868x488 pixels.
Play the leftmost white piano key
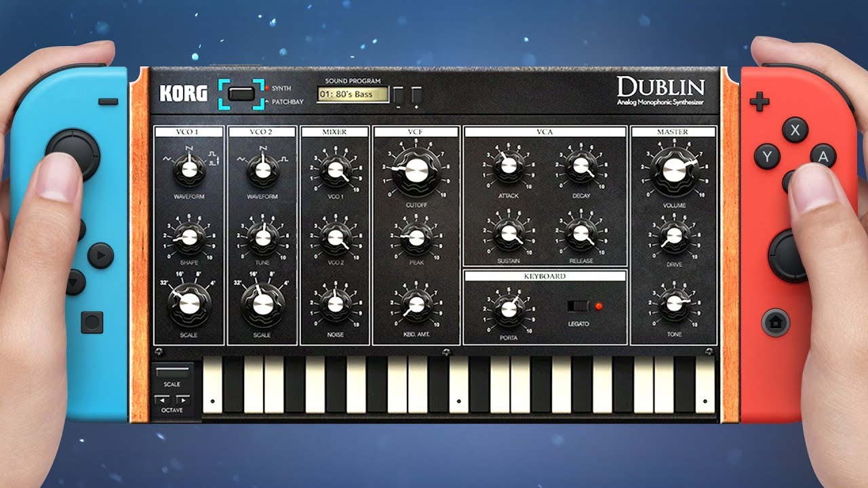coord(212,384)
